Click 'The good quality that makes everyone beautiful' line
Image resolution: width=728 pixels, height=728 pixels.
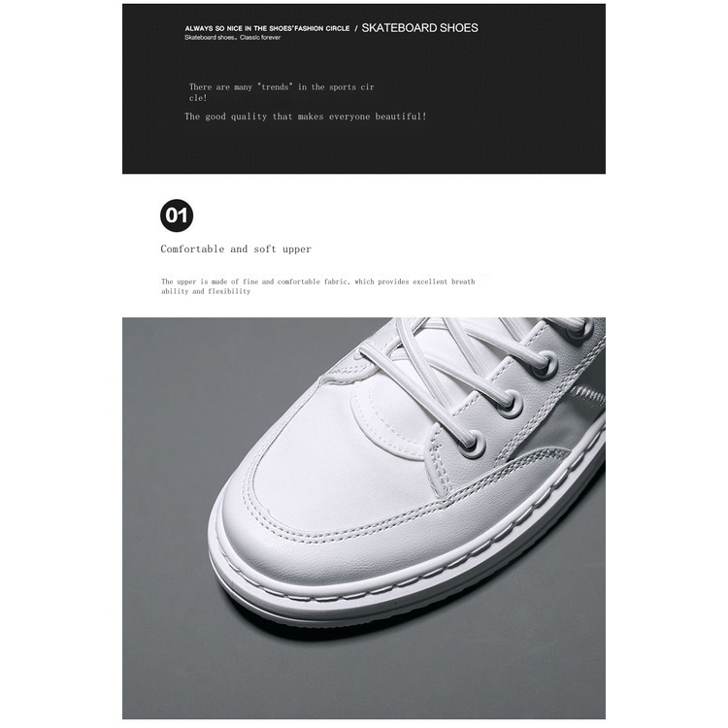coord(306,116)
